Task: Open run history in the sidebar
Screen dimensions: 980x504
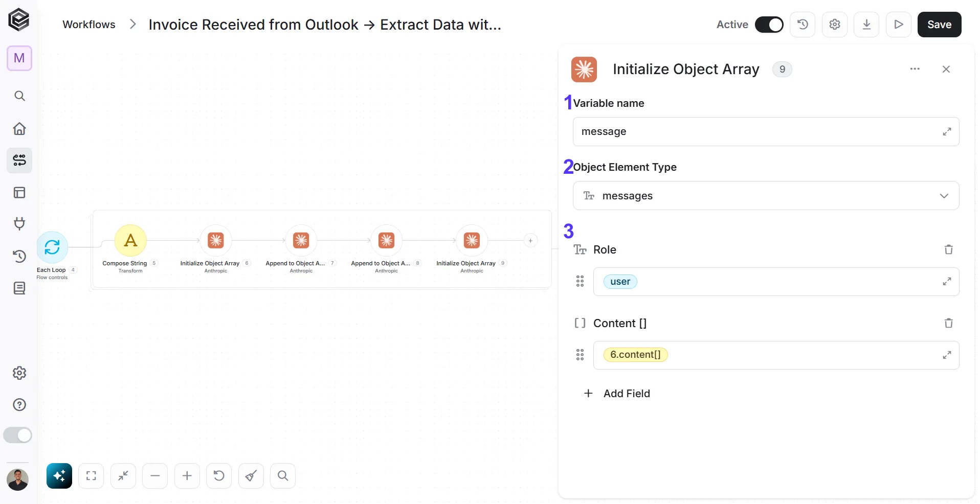Action: point(19,256)
